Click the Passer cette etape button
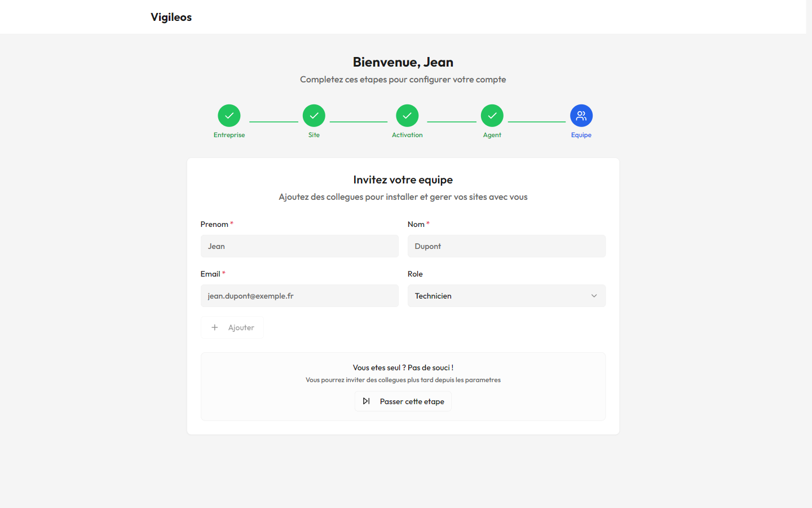 [x=403, y=401]
